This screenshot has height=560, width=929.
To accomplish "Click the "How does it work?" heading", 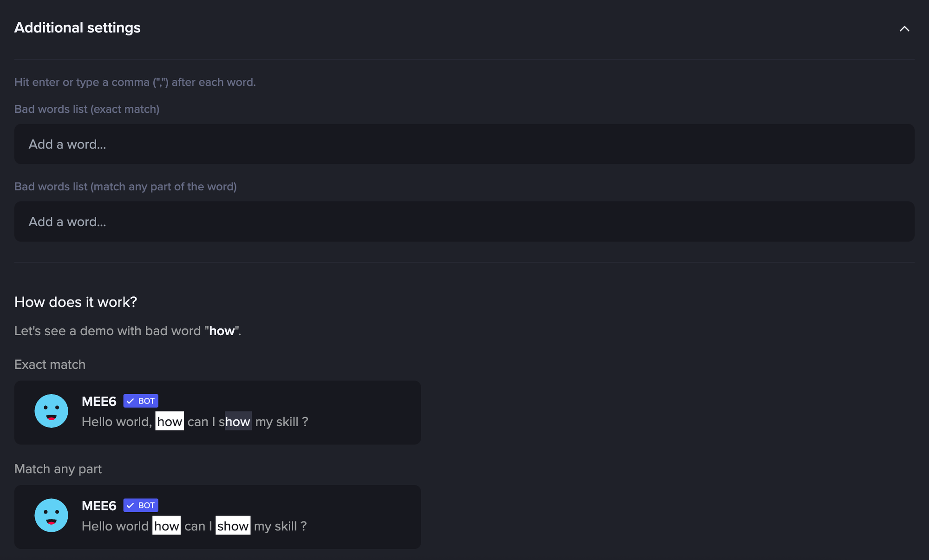I will [76, 302].
